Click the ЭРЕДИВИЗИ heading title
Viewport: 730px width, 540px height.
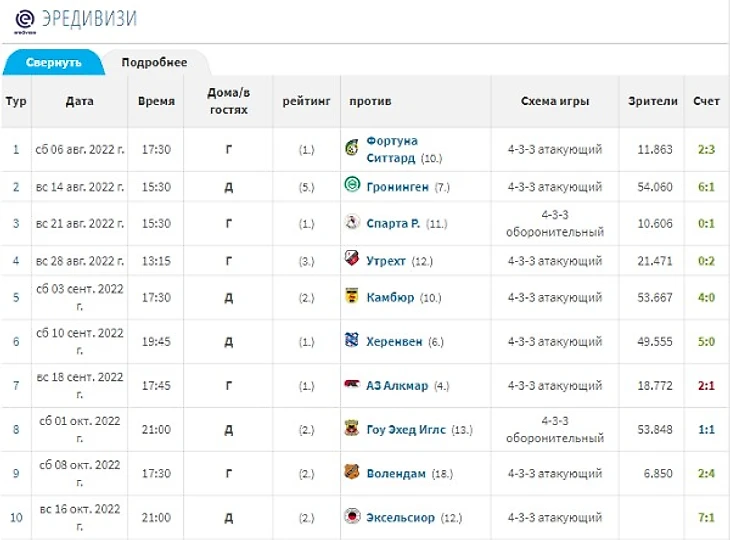point(89,18)
